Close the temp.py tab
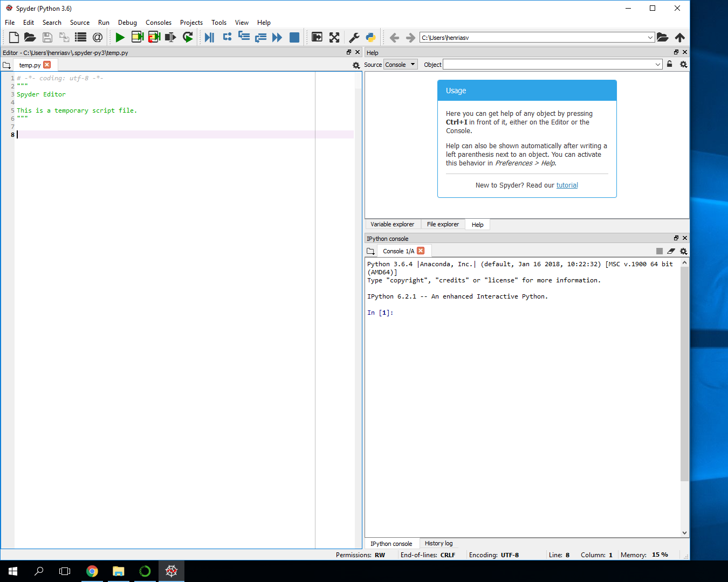The height and width of the screenshot is (582, 728). (47, 65)
